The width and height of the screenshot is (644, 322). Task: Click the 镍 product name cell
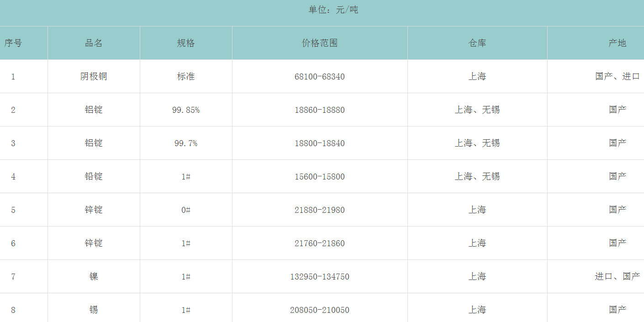click(x=94, y=276)
